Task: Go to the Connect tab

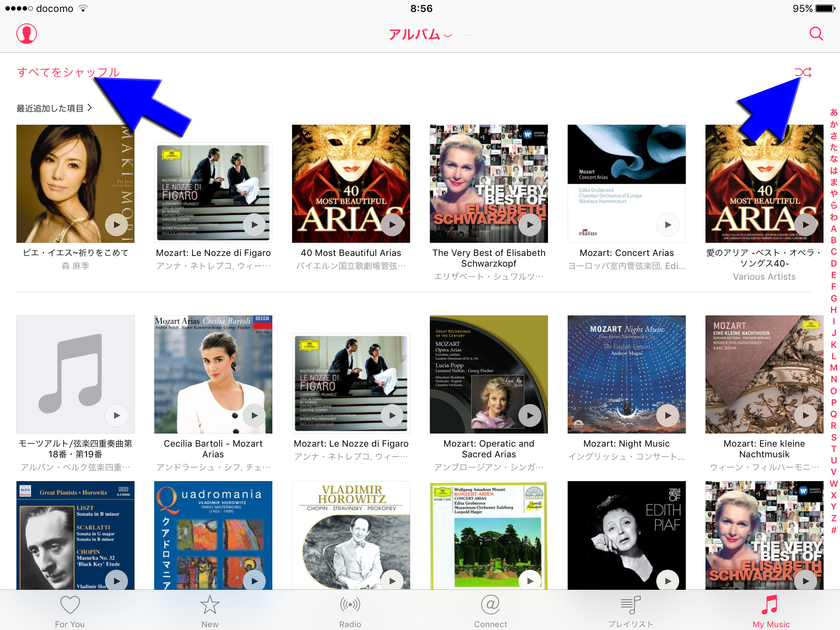Action: tap(491, 611)
